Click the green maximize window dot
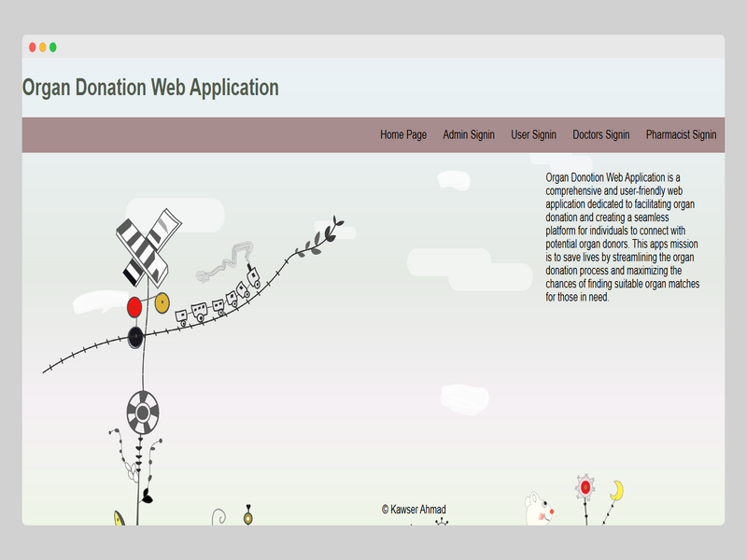The height and width of the screenshot is (560, 747). (53, 48)
